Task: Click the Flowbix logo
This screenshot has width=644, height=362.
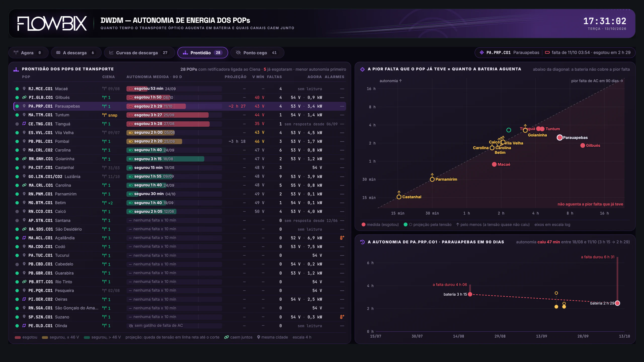Action: coord(52,24)
